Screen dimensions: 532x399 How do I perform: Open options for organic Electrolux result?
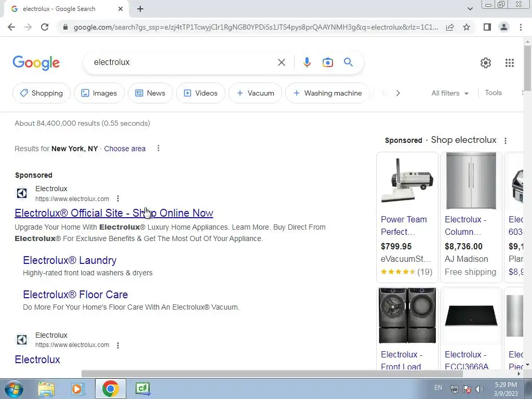click(x=118, y=345)
